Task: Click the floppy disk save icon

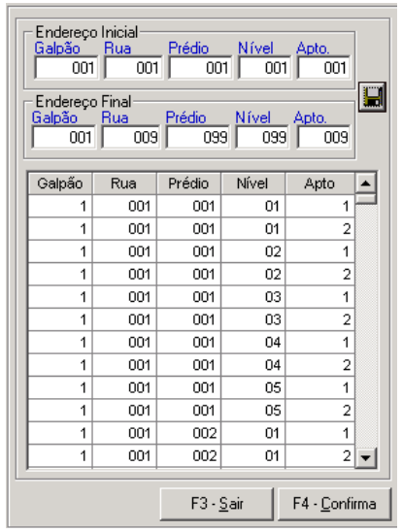Action: [x=372, y=97]
